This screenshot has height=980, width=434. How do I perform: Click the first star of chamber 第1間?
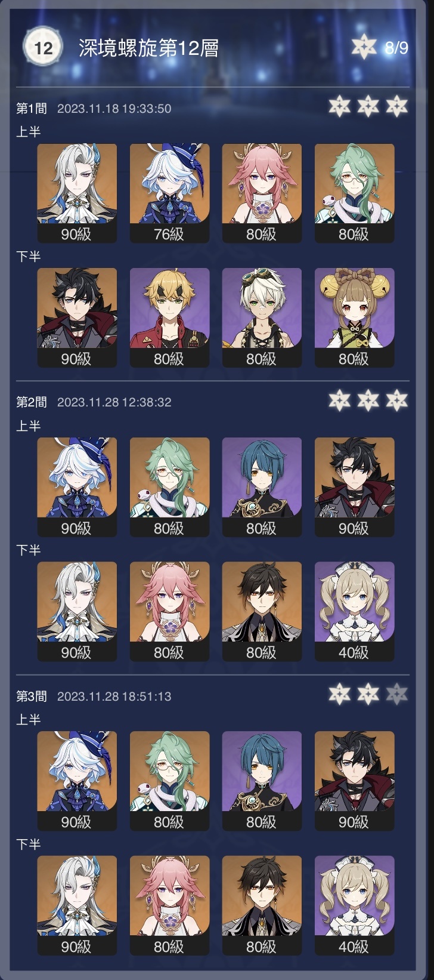(339, 107)
